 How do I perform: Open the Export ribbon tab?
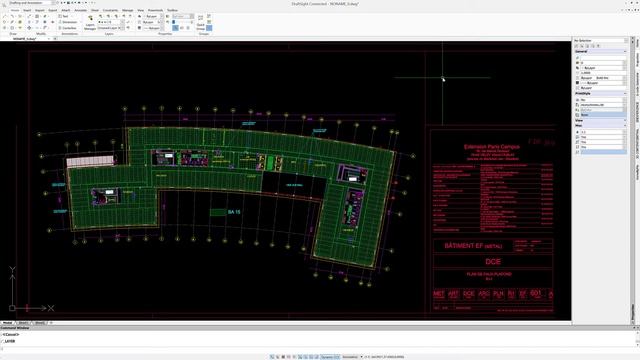coord(53,10)
